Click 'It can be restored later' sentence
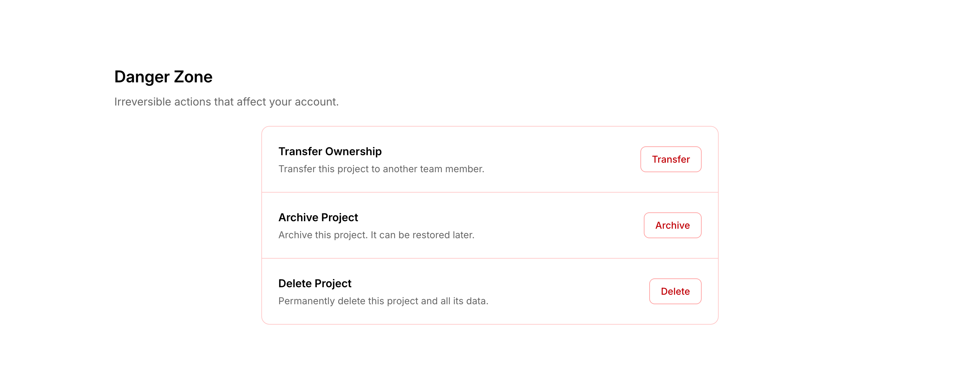Viewport: 980px width, 390px height. pos(422,235)
